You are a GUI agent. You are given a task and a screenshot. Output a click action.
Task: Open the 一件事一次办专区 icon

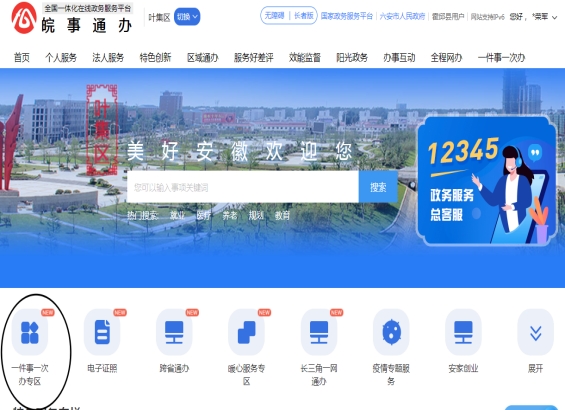tap(30, 332)
